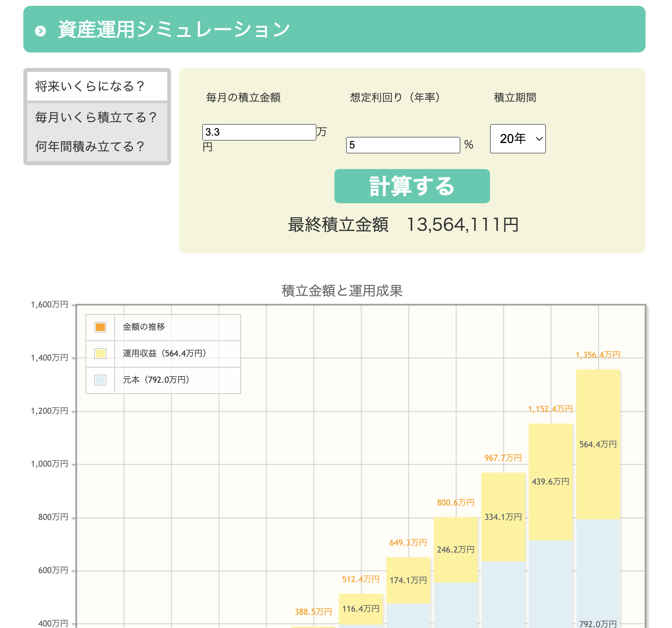Click the monthly deposit field containing 3.3

click(259, 132)
